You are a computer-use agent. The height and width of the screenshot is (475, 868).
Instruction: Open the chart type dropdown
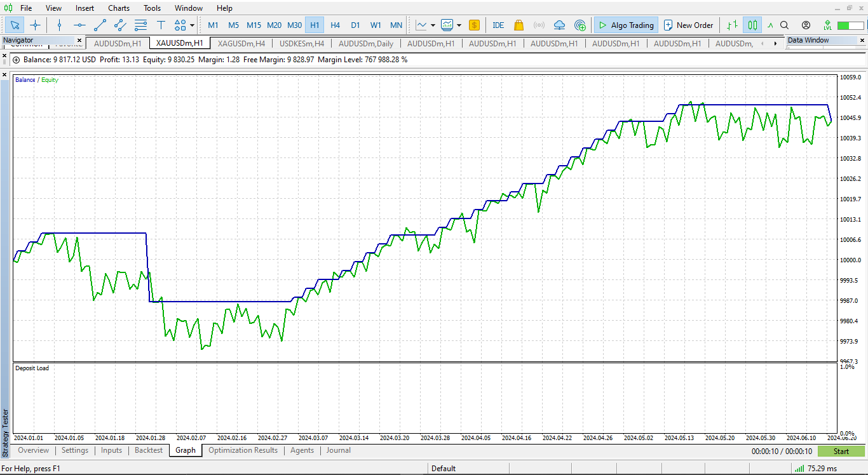pyautogui.click(x=433, y=25)
